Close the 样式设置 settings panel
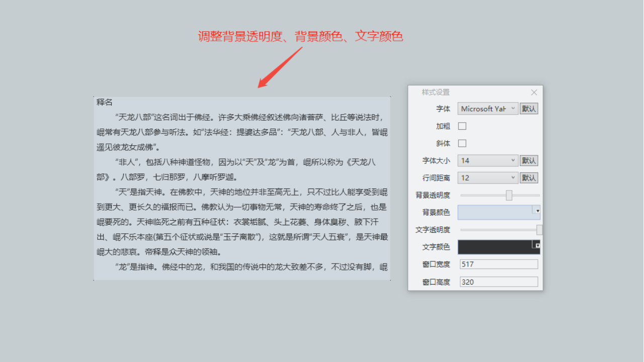This screenshot has width=644, height=362. coord(534,92)
